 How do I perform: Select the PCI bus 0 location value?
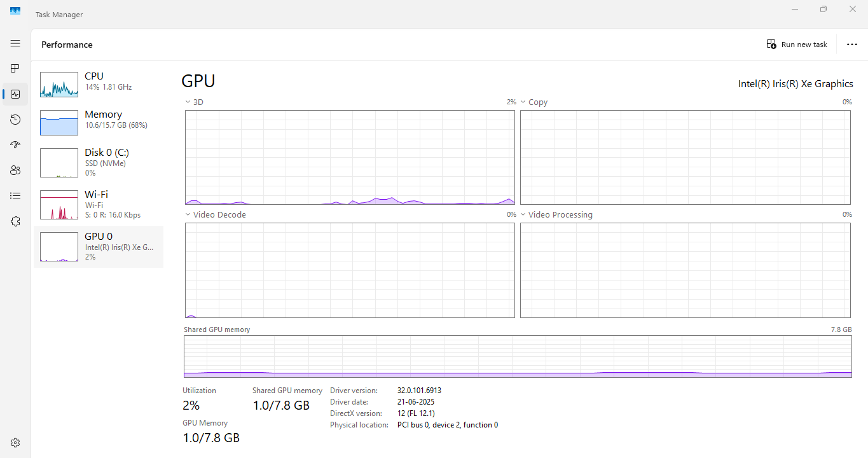click(x=448, y=425)
